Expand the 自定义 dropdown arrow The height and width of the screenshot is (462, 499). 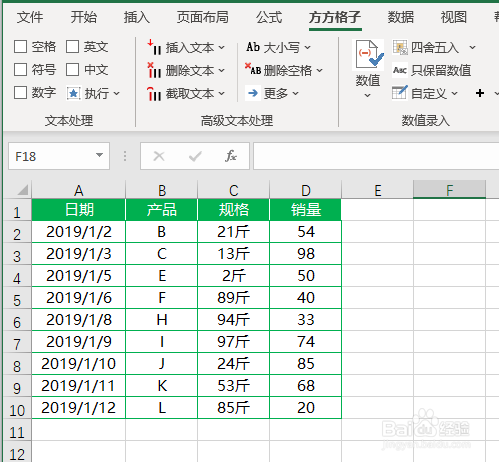[454, 94]
